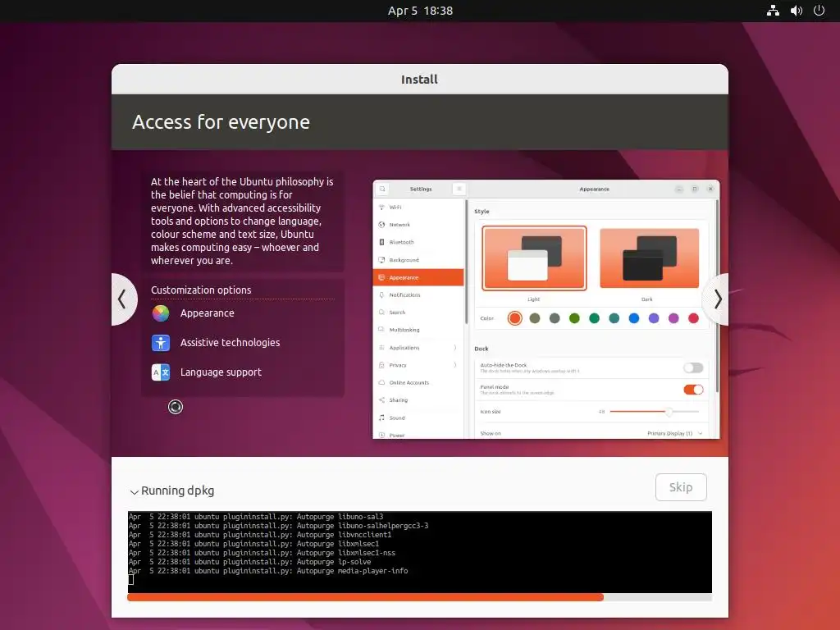Click the "Autopurge libuno-sal3" log line
Screen dimensions: 840x630
(256, 517)
